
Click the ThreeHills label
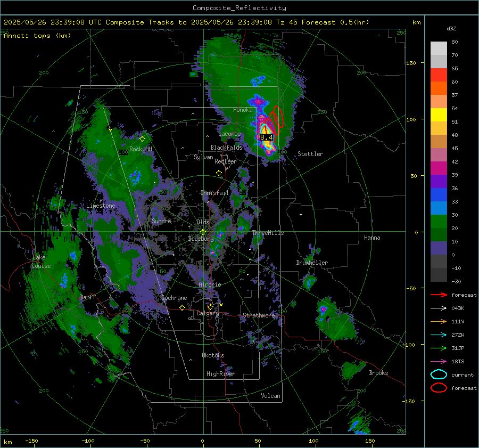pyautogui.click(x=268, y=233)
